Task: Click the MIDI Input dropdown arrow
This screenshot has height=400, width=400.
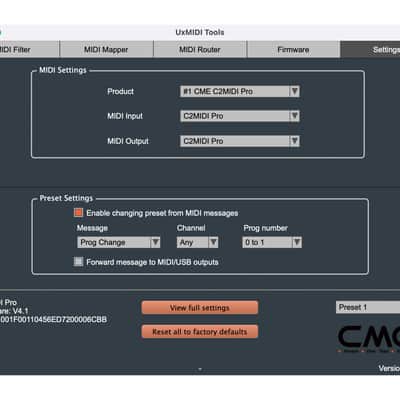Action: (x=294, y=116)
